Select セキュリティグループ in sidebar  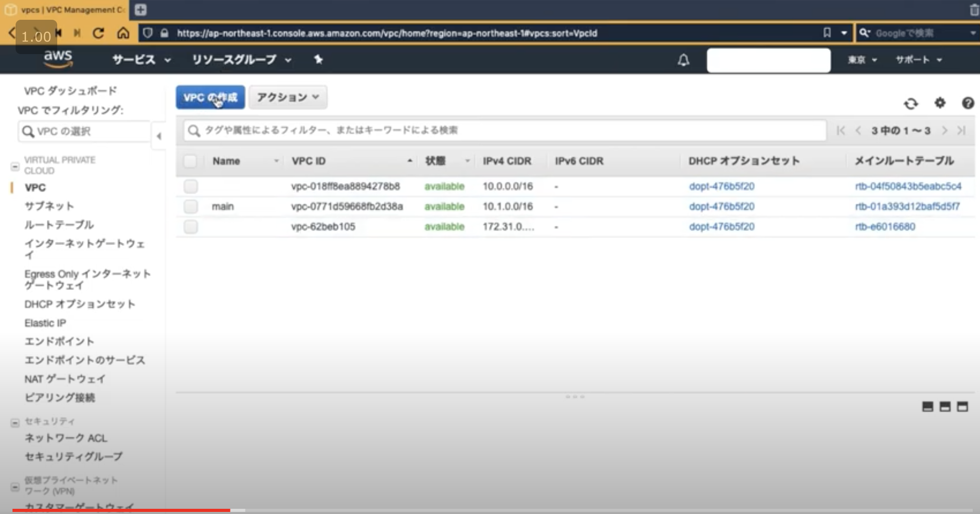tap(73, 457)
